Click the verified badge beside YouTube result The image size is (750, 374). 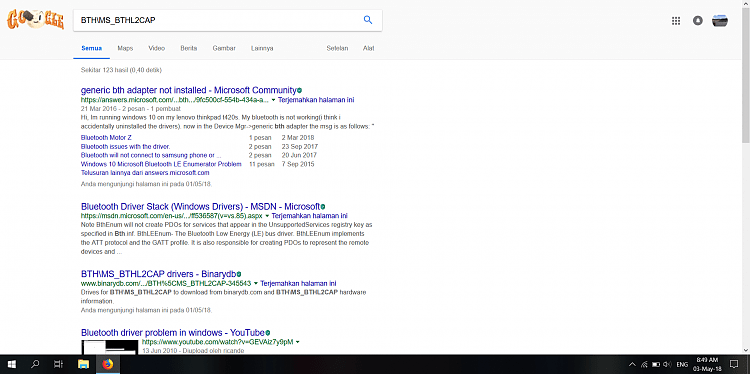point(268,333)
